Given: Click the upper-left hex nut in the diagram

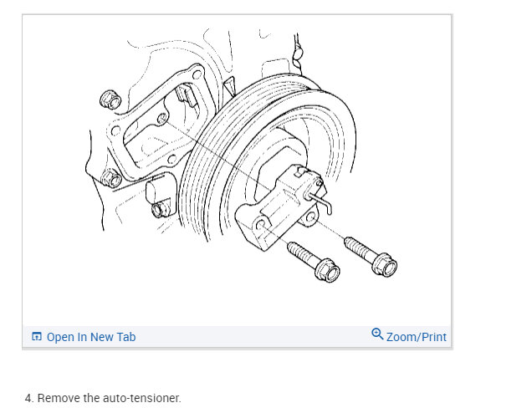Looking at the screenshot, I should point(110,99).
